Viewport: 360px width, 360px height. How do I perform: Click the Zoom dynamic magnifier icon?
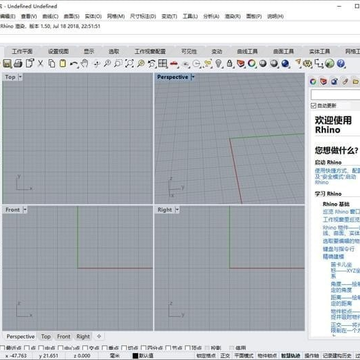(107, 63)
